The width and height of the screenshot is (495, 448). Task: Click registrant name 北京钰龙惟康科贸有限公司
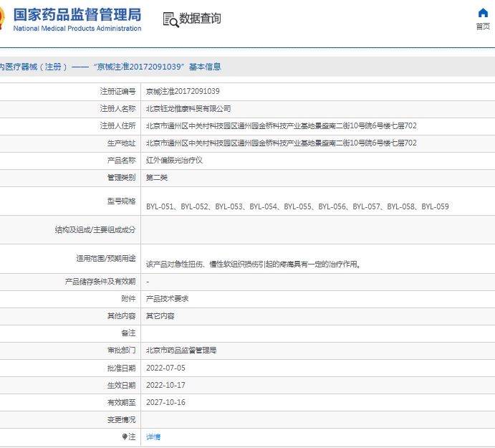(x=188, y=109)
